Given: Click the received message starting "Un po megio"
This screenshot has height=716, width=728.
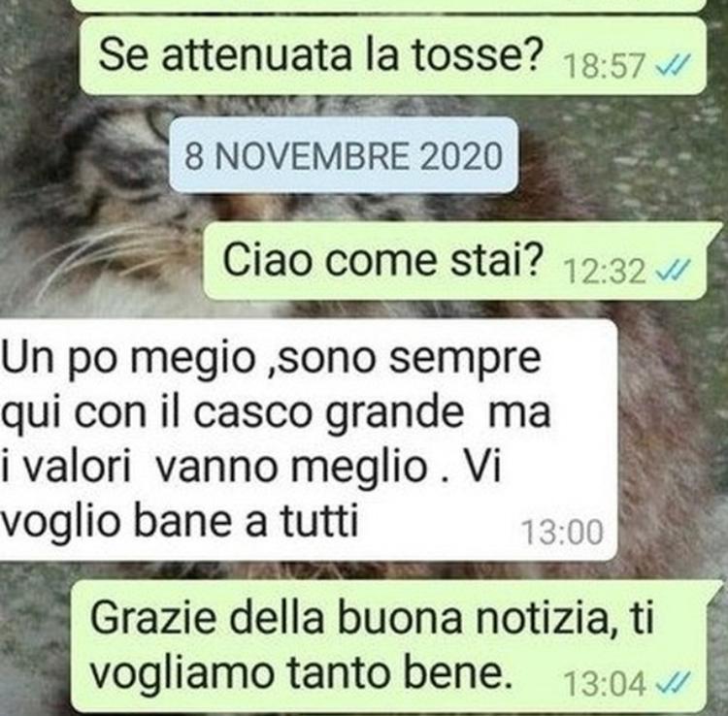Looking at the screenshot, I should coord(309,439).
